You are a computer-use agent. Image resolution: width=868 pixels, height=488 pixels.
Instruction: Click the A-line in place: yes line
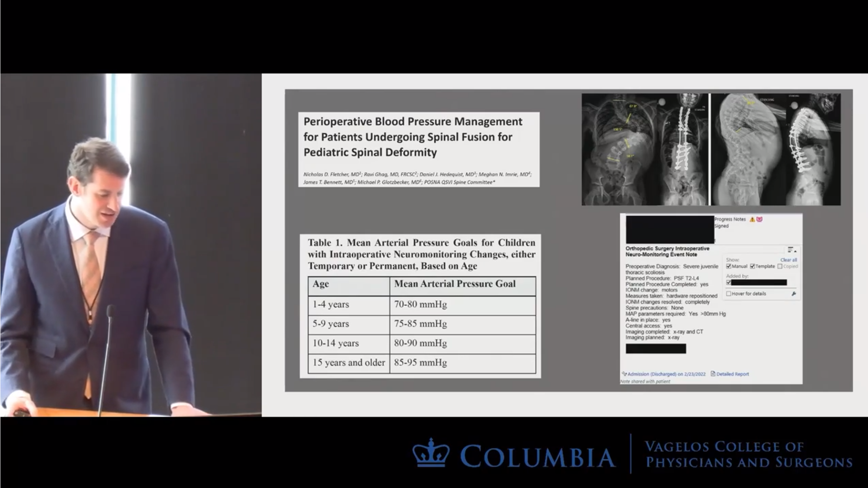tap(648, 320)
